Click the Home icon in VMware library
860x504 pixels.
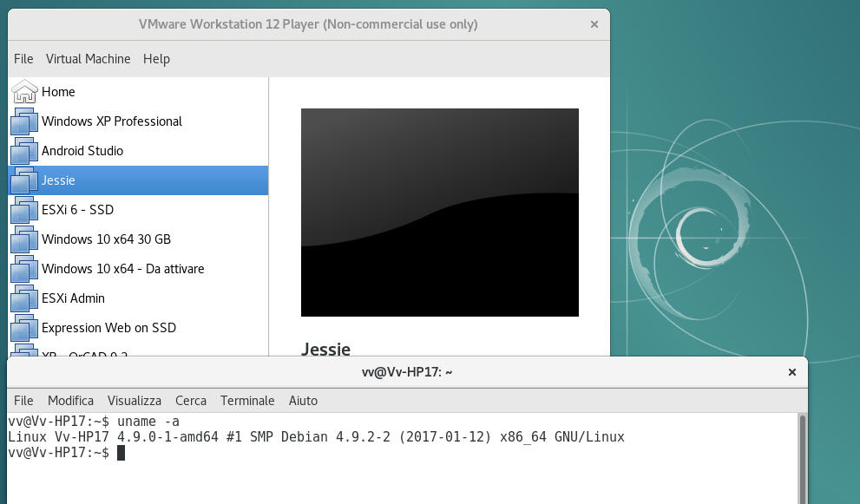tap(24, 92)
